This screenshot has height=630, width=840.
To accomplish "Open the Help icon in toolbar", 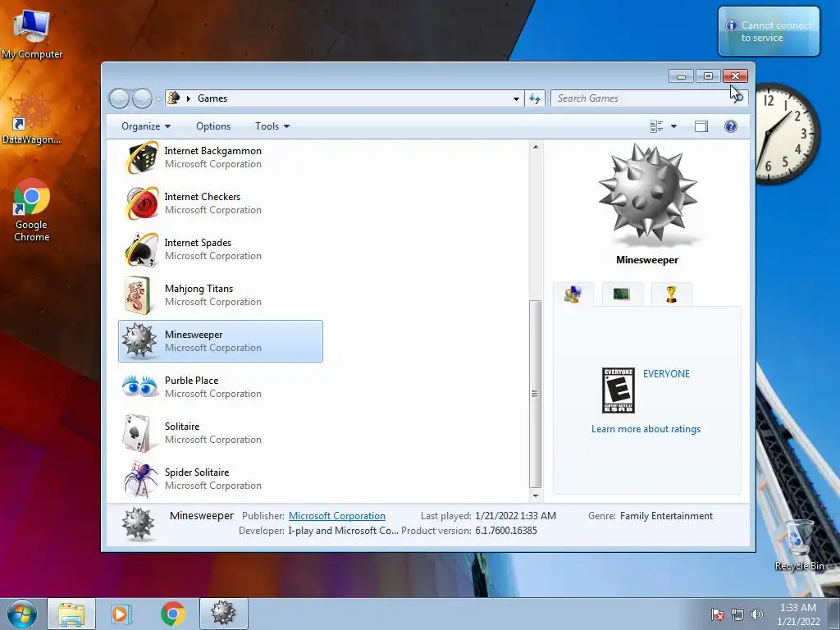I will 731,126.
